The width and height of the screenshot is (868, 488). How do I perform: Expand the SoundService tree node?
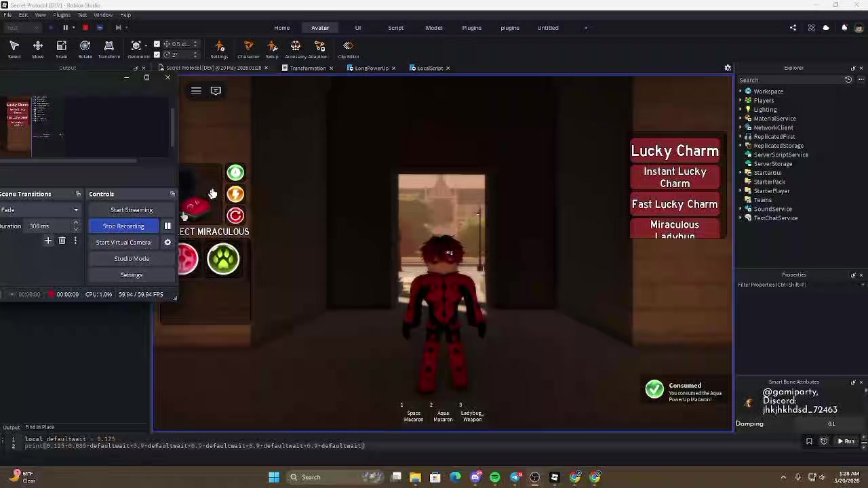(x=741, y=209)
